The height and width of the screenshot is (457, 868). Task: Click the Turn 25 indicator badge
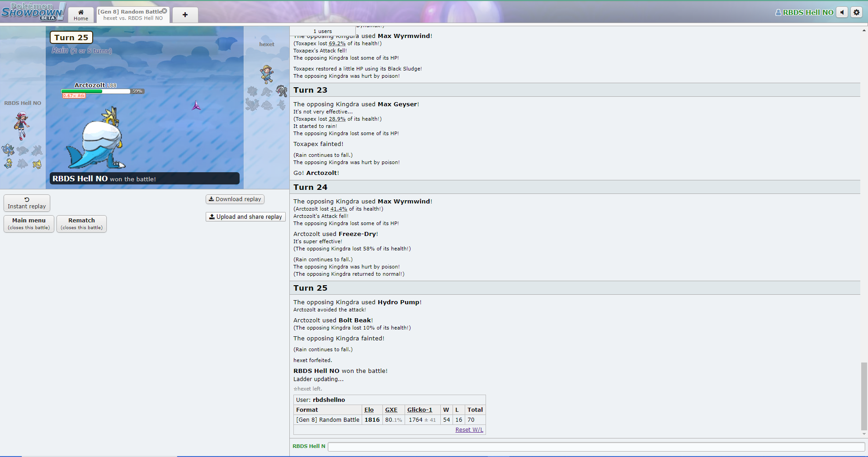71,38
